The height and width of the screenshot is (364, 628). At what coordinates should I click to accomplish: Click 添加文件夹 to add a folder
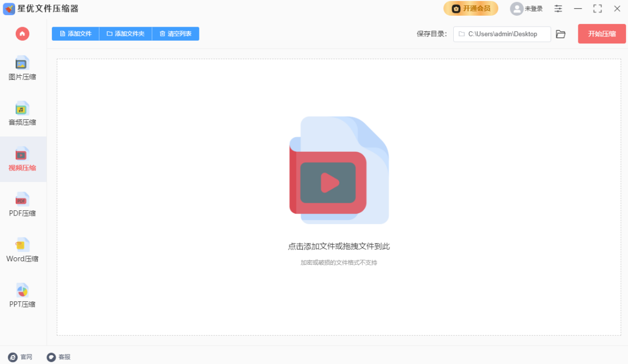click(125, 33)
